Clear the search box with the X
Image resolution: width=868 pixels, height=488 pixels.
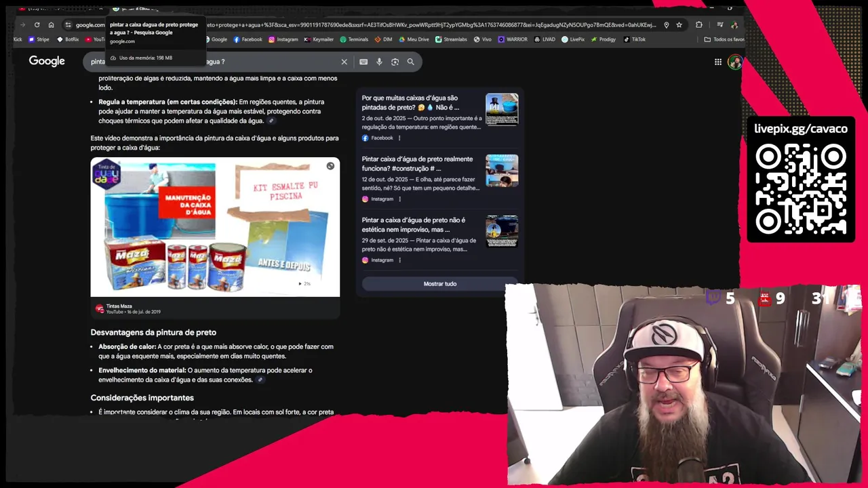[344, 62]
